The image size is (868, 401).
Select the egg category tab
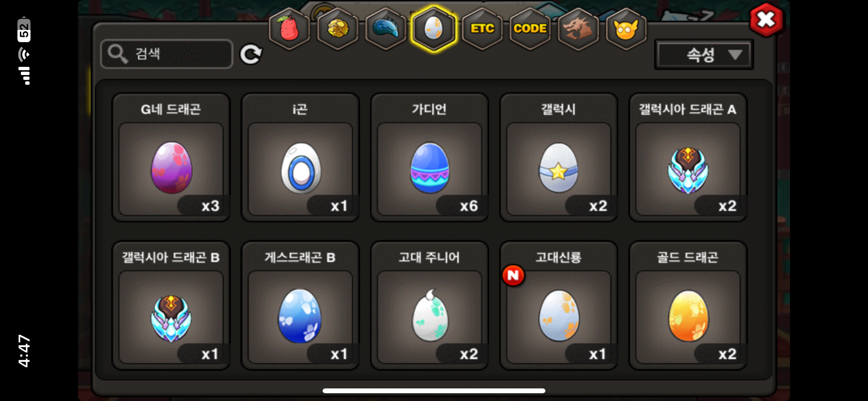434,29
